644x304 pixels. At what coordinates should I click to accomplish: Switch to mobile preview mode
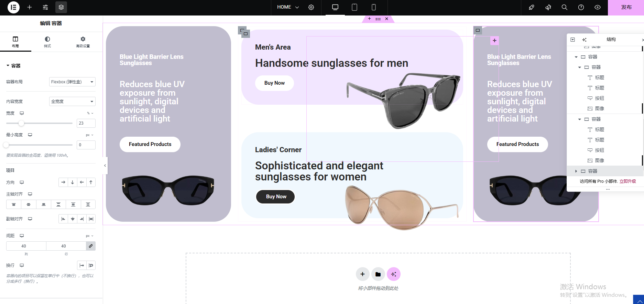(x=374, y=7)
